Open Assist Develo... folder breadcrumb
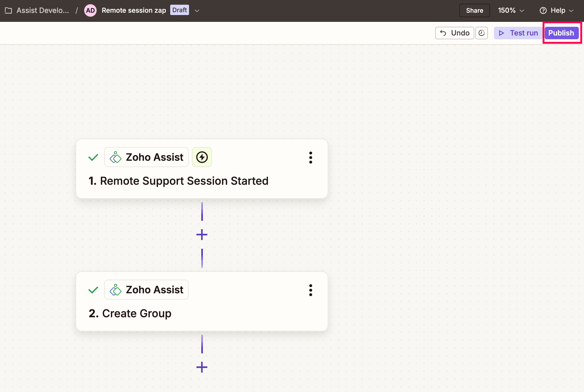584x392 pixels. click(43, 11)
